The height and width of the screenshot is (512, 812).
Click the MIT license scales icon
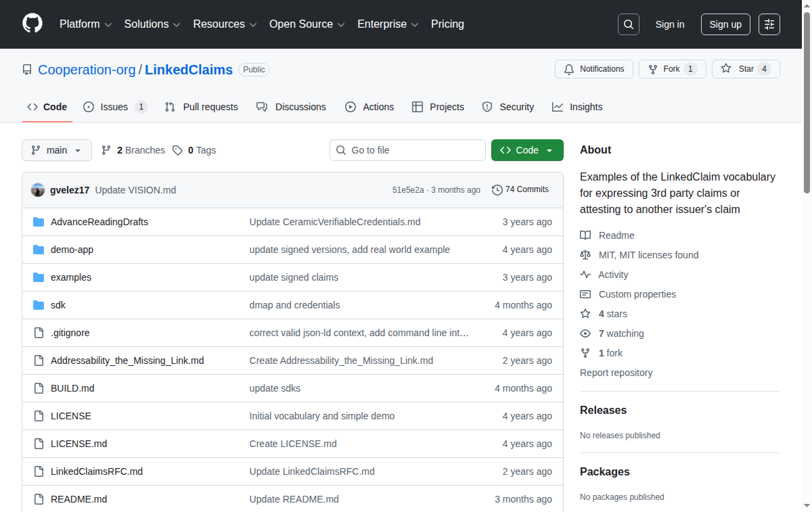(x=585, y=255)
